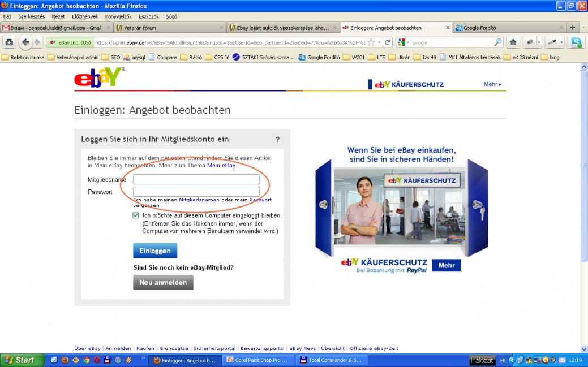Expand the Mehr link in the header
The image size is (588, 367).
[x=492, y=84]
